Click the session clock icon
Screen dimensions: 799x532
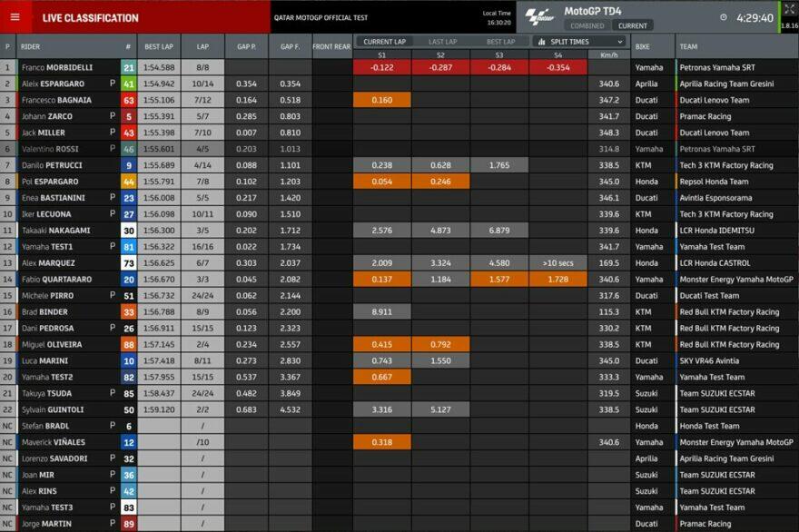point(724,17)
